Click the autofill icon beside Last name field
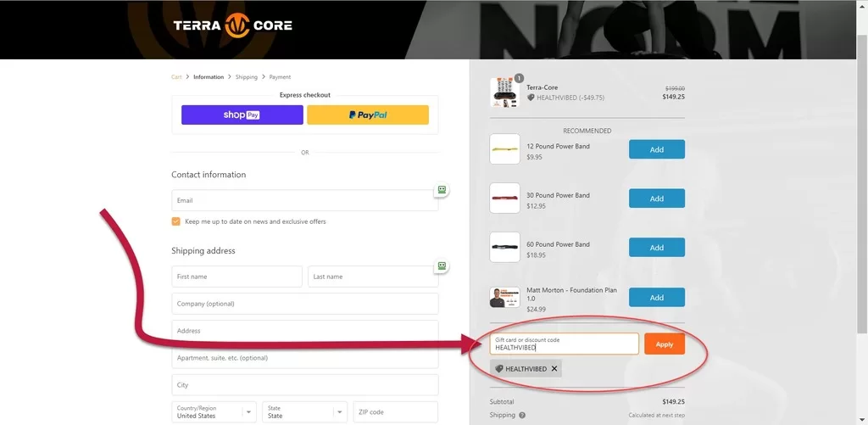 [x=441, y=266]
